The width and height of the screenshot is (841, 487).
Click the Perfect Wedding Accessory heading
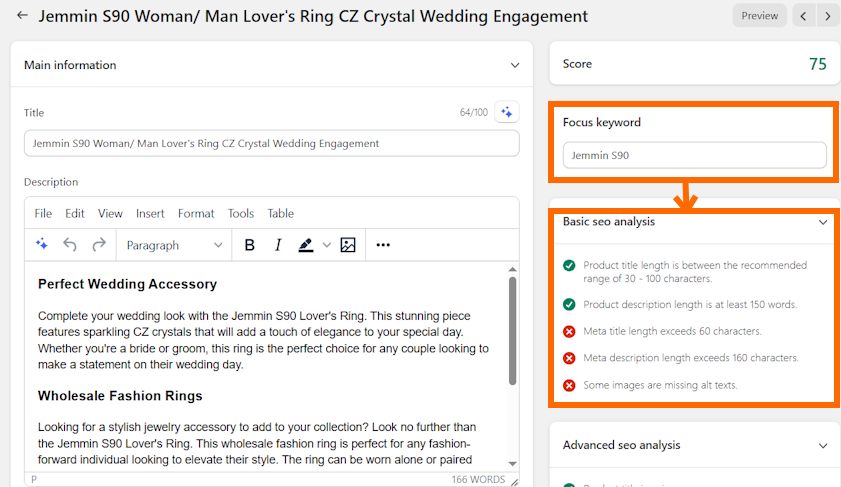[127, 284]
